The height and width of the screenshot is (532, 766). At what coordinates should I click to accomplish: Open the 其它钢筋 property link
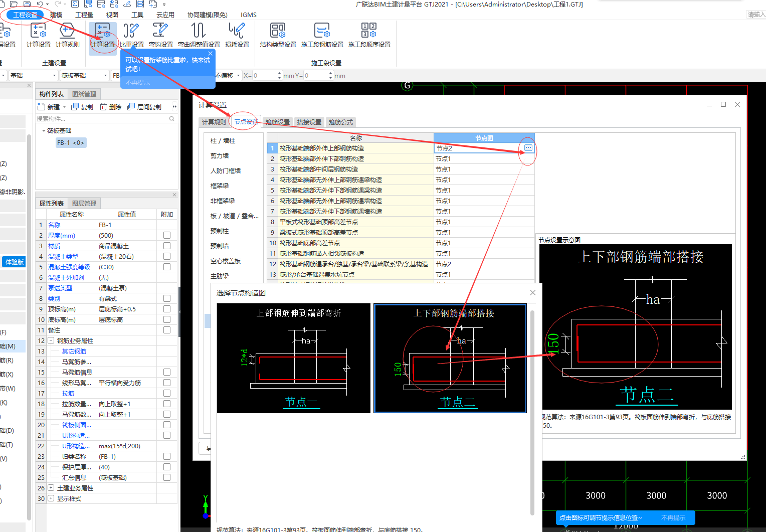tap(74, 351)
